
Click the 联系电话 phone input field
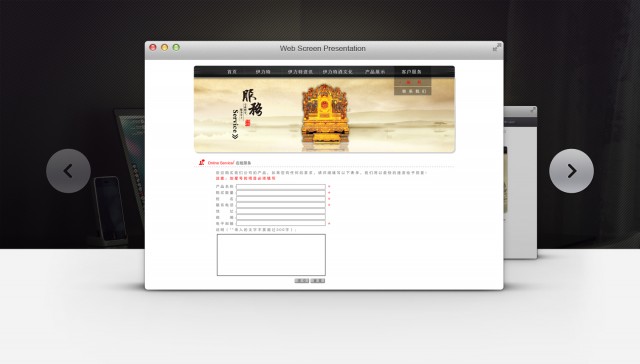click(x=281, y=205)
